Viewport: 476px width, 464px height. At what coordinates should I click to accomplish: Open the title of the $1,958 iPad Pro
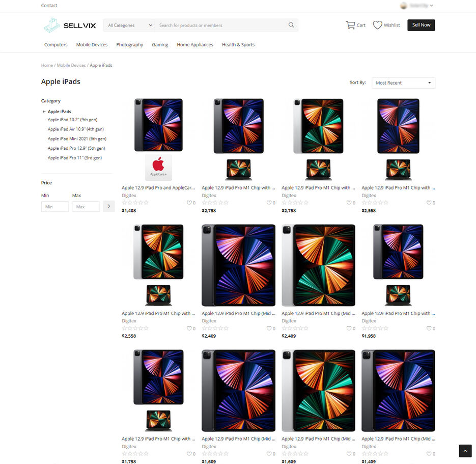pos(398,313)
